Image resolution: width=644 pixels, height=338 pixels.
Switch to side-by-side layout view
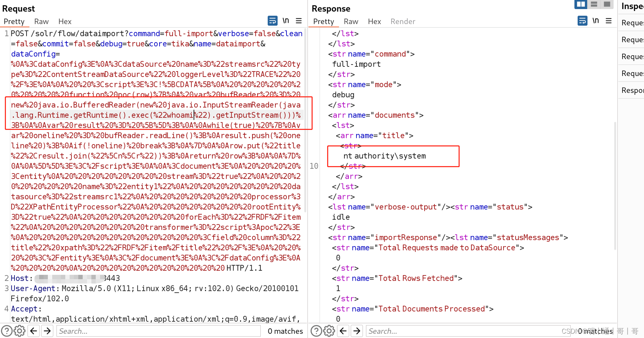(581, 4)
